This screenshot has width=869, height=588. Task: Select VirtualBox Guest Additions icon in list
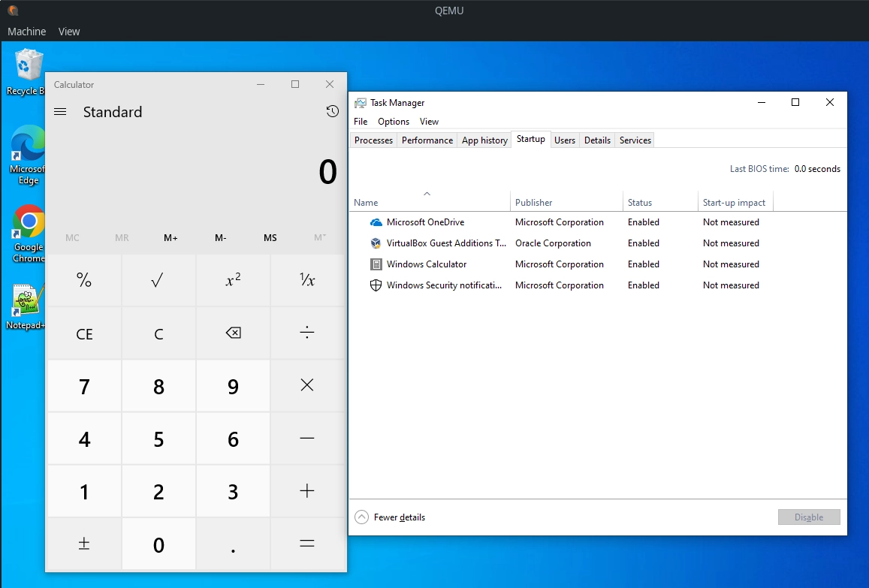376,243
